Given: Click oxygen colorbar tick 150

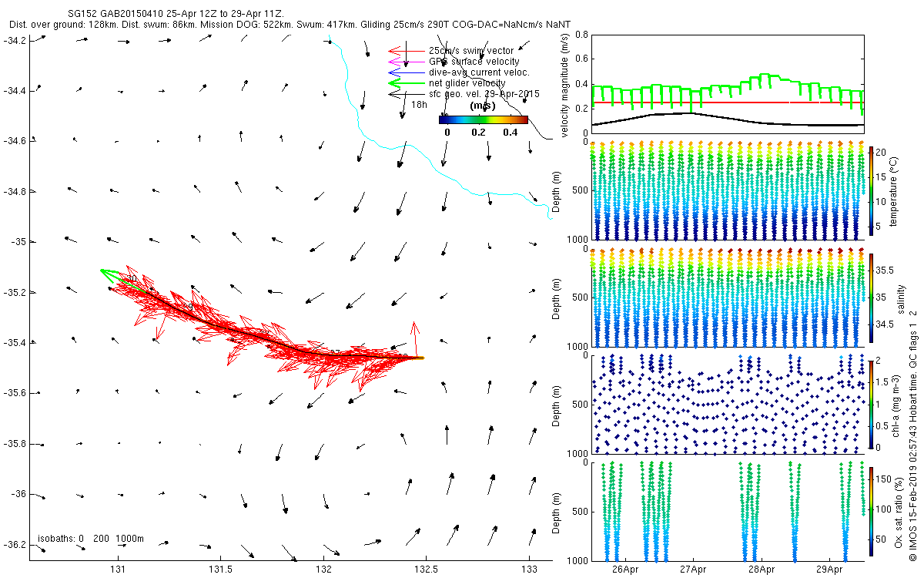Looking at the screenshot, I should [885, 479].
